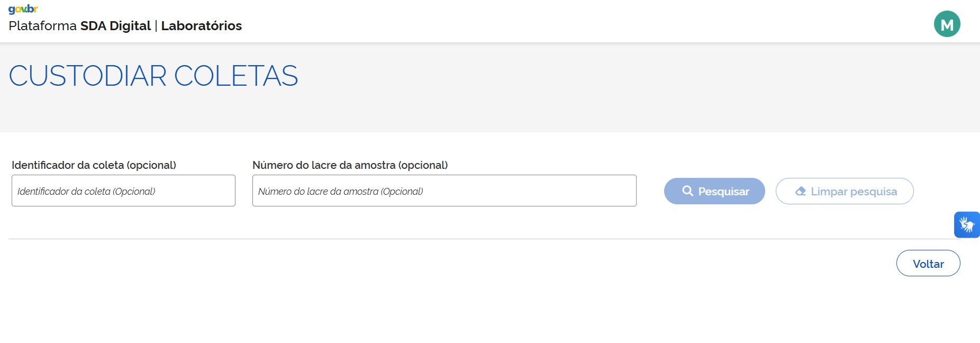Viewport: 980px width, 343px height.
Task: Click the word 'Plataforma' in the header
Action: [42, 26]
